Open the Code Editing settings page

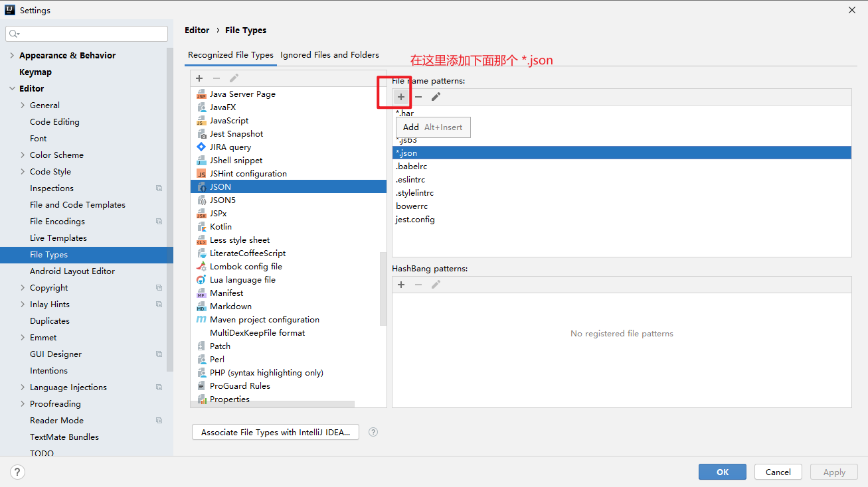(x=54, y=122)
